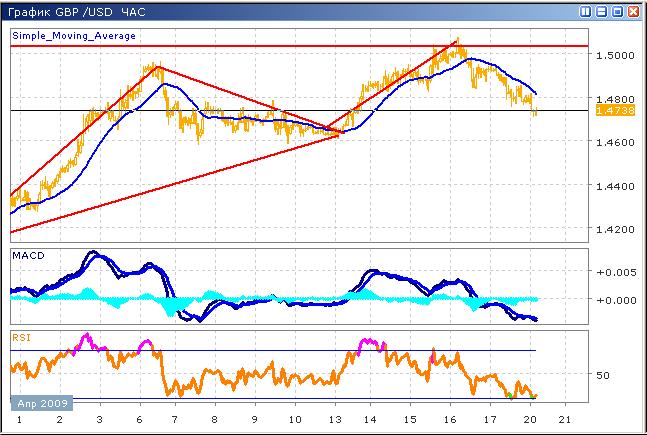The image size is (647, 435).
Task: Click the RSI 50 level label
Action: [x=601, y=375]
